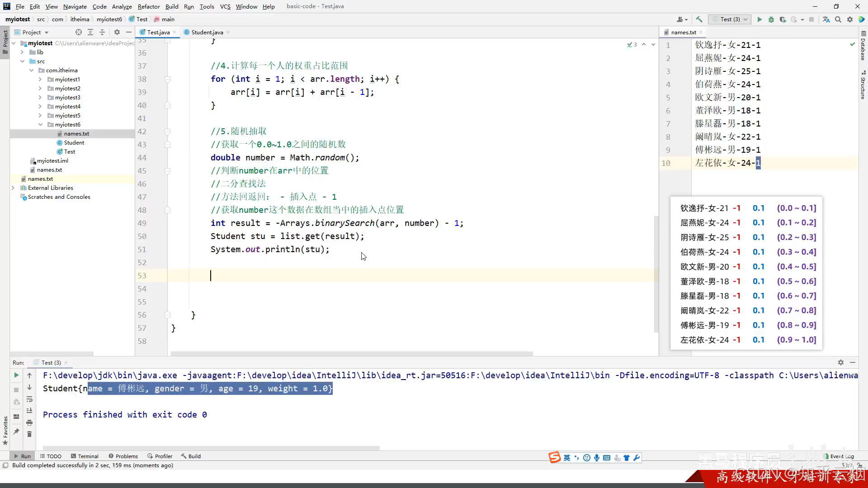The width and height of the screenshot is (868, 488).
Task: Open the Problems tool window button
Action: point(123,456)
